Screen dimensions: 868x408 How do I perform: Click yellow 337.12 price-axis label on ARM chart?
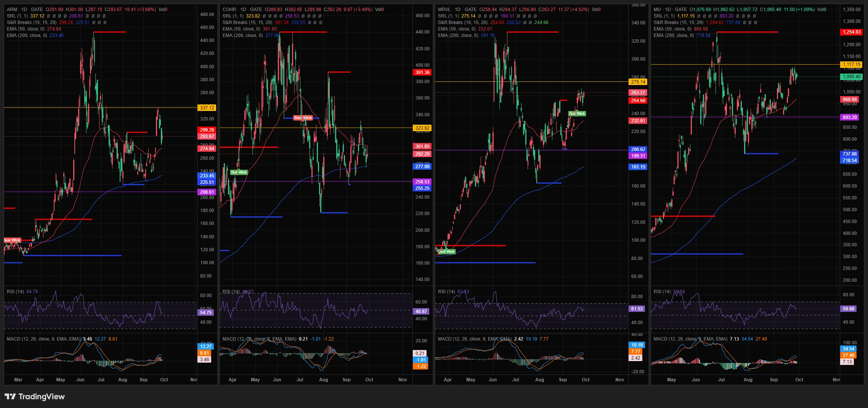207,108
